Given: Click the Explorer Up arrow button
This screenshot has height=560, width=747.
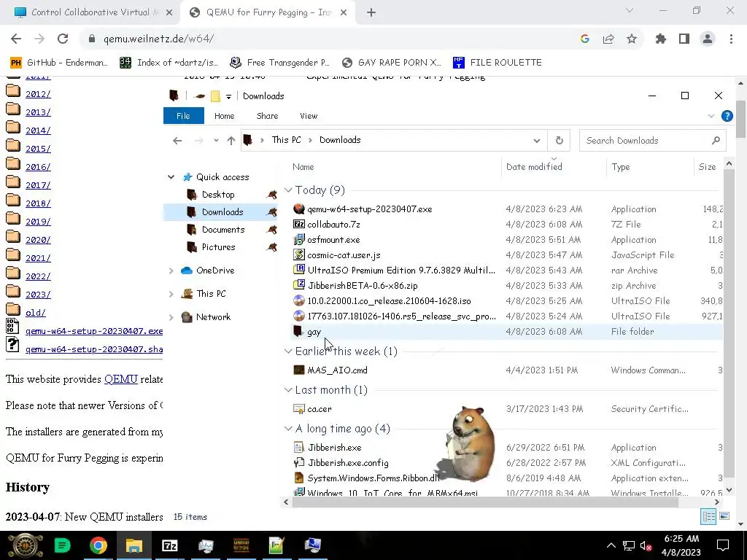Looking at the screenshot, I should coord(231,141).
